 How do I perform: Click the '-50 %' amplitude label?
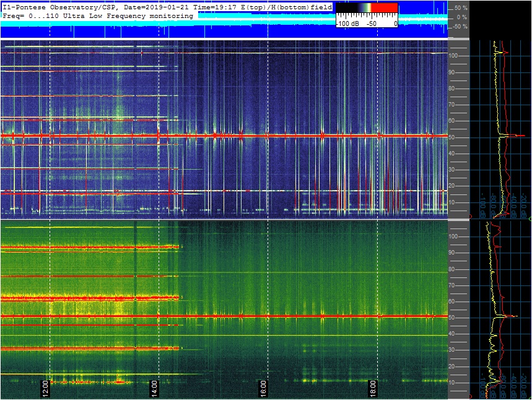[x=460, y=27]
